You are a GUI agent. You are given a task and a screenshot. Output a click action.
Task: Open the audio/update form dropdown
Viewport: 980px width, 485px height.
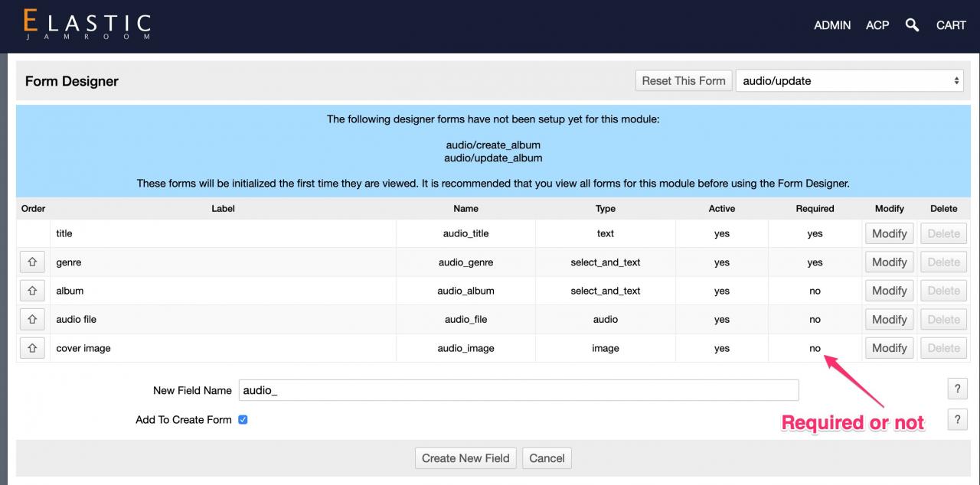pyautogui.click(x=849, y=81)
